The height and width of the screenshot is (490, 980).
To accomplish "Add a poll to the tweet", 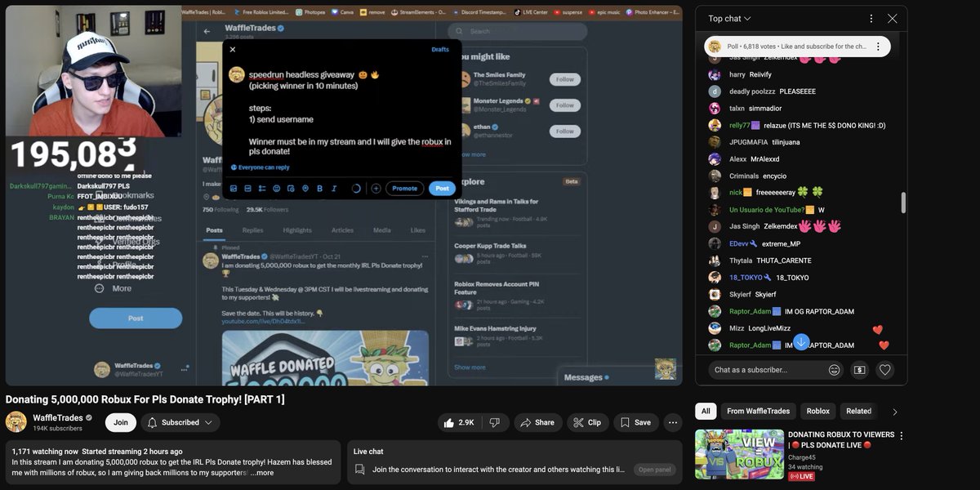I will [262, 189].
